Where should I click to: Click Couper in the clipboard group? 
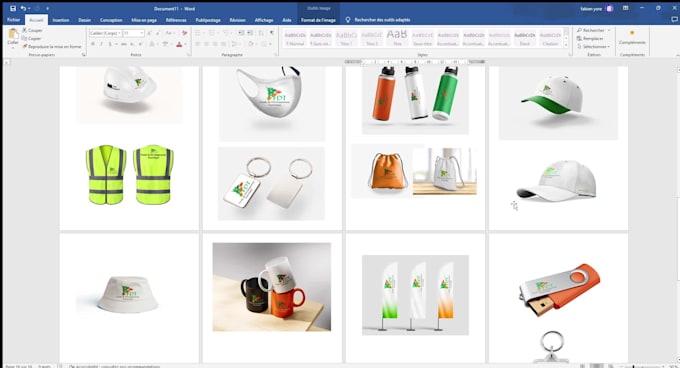tap(32, 30)
